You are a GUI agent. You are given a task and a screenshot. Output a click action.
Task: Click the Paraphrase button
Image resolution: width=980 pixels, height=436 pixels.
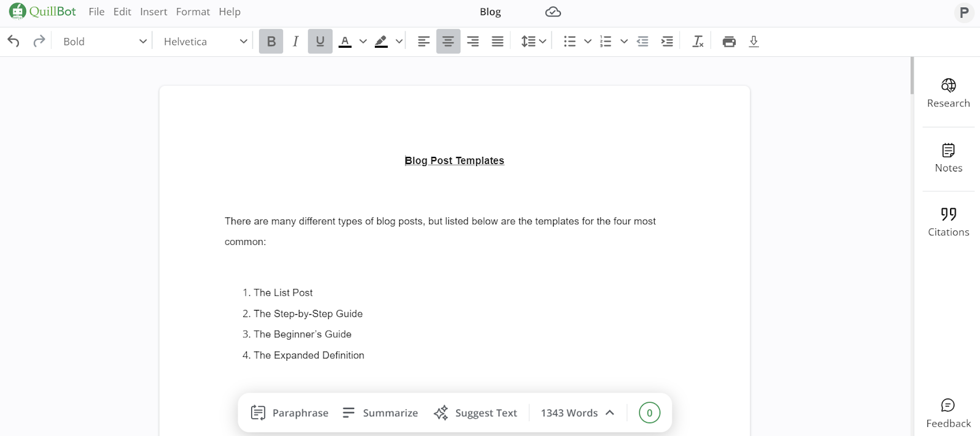point(290,413)
